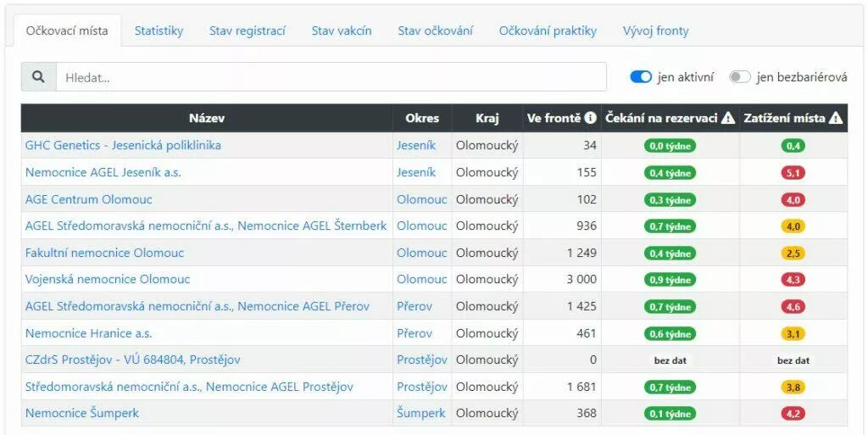This screenshot has width=868, height=435.
Task: Sort by the Název column header
Action: pos(207,119)
